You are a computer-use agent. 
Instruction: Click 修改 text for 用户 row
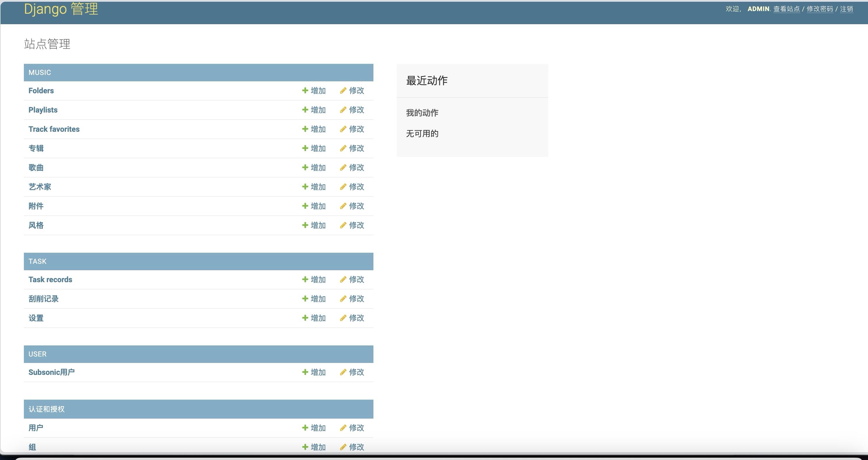pyautogui.click(x=357, y=428)
